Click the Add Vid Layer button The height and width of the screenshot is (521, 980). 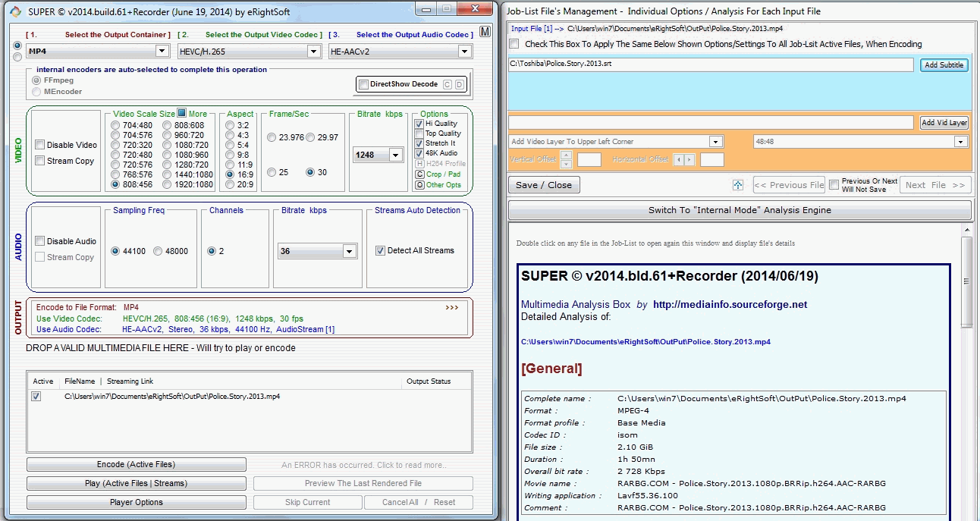pos(944,122)
